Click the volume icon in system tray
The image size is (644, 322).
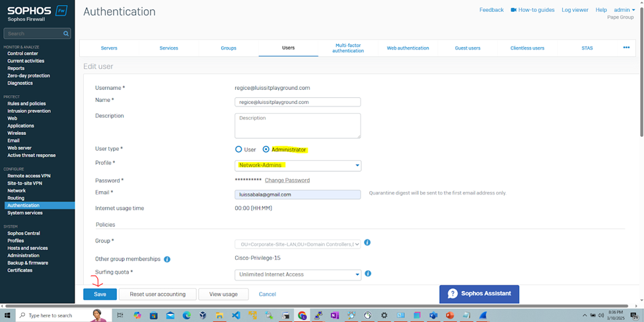click(601, 315)
